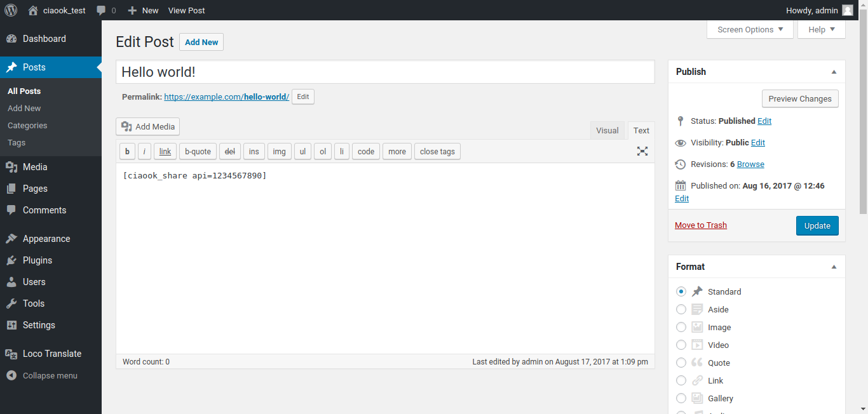Insert b-quote tag in editor
The image size is (868, 414).
click(x=198, y=151)
